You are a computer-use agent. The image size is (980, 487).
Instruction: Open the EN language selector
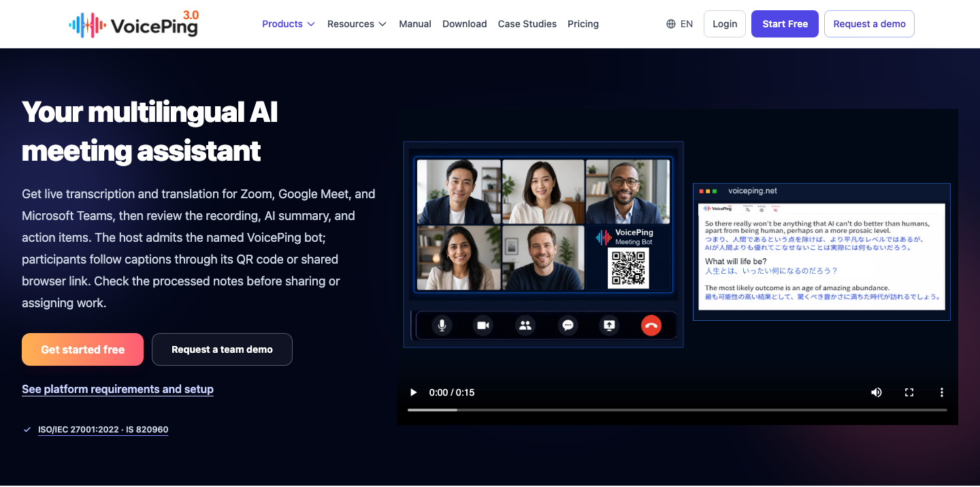point(679,24)
